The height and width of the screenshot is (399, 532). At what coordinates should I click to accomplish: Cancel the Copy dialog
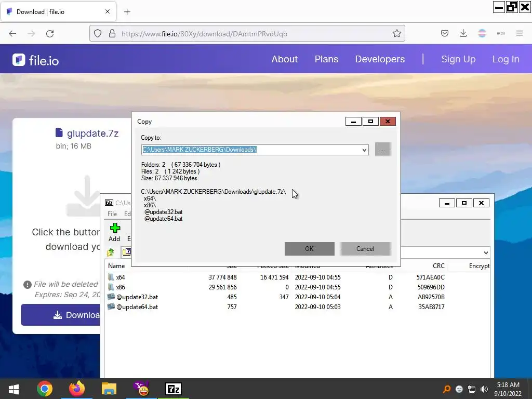tap(365, 249)
